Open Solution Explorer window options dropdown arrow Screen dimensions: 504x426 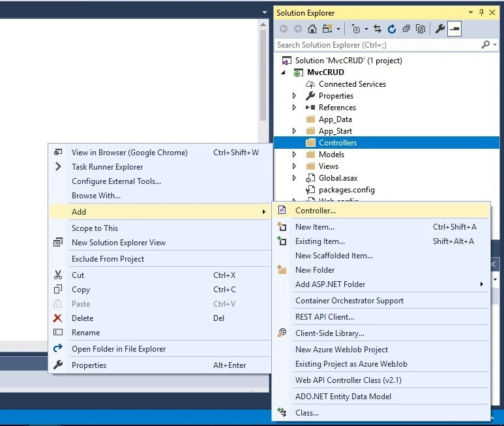pyautogui.click(x=471, y=12)
